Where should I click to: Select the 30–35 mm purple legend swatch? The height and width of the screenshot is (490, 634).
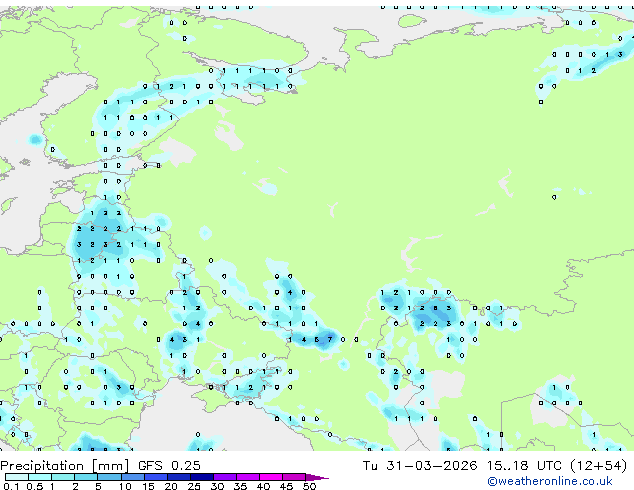(225, 477)
